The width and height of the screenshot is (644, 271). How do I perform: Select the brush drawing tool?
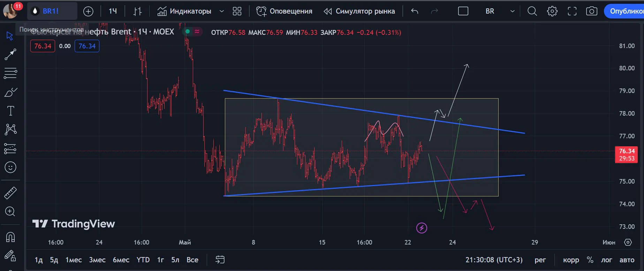coord(10,92)
